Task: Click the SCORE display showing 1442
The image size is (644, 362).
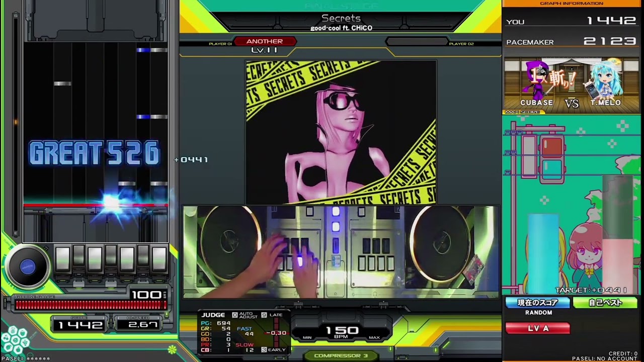Action: tap(80, 325)
